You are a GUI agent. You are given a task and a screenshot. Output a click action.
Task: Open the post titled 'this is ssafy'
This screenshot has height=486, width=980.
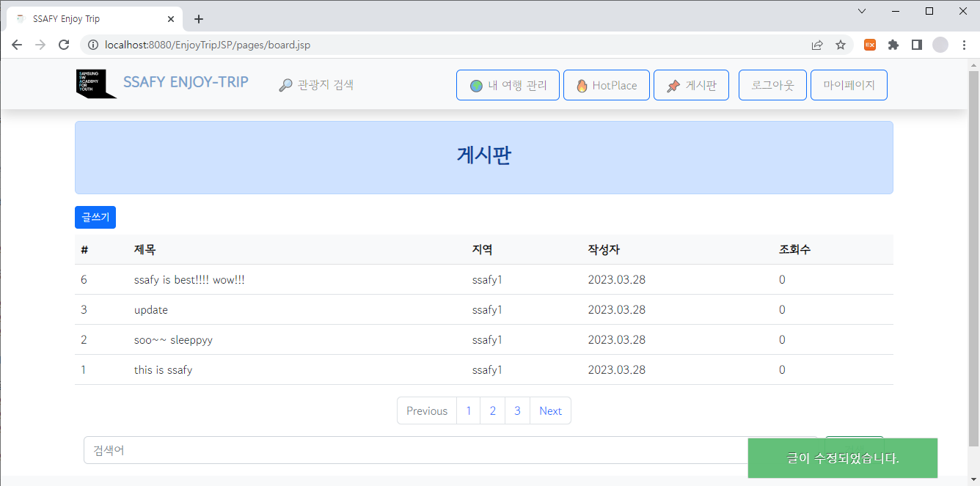pos(163,369)
